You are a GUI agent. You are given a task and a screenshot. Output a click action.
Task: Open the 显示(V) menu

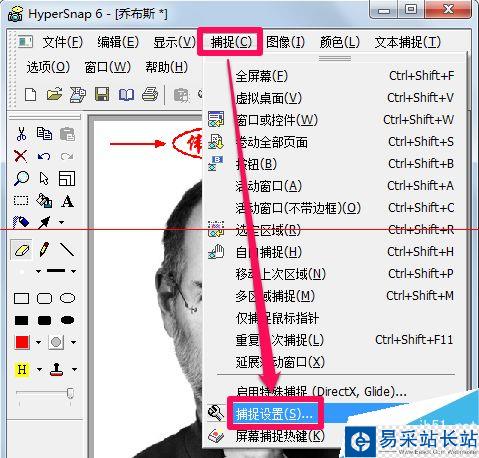pos(174,42)
